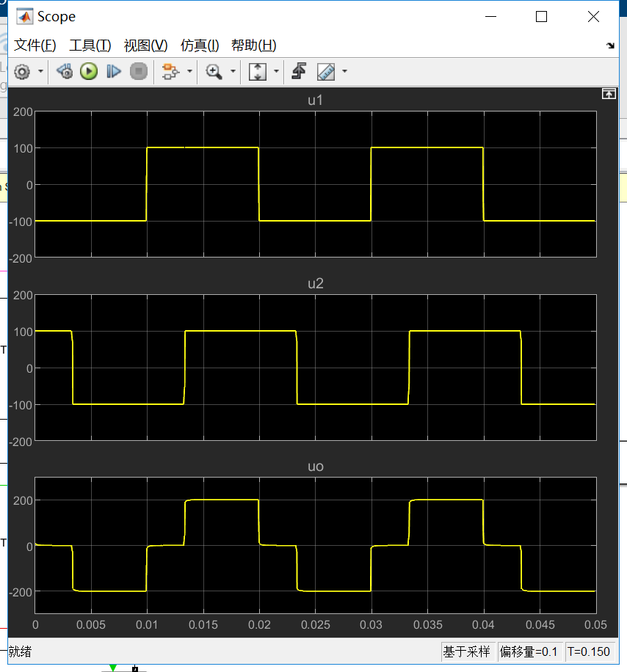
Task: Click the step forward button
Action: coord(114,71)
